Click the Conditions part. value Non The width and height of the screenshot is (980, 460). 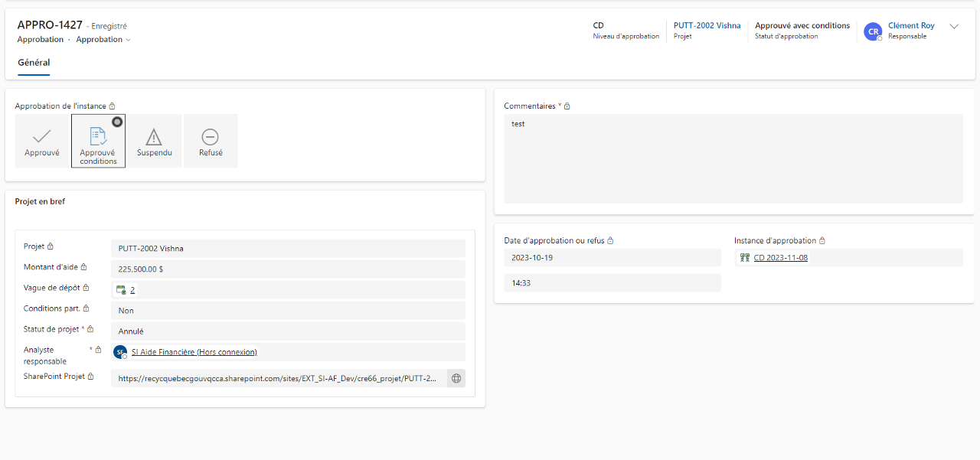coord(288,311)
